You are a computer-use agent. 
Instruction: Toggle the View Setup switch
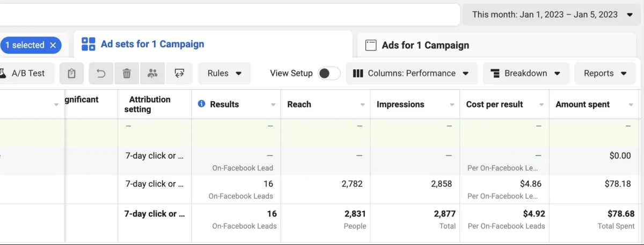tap(329, 74)
